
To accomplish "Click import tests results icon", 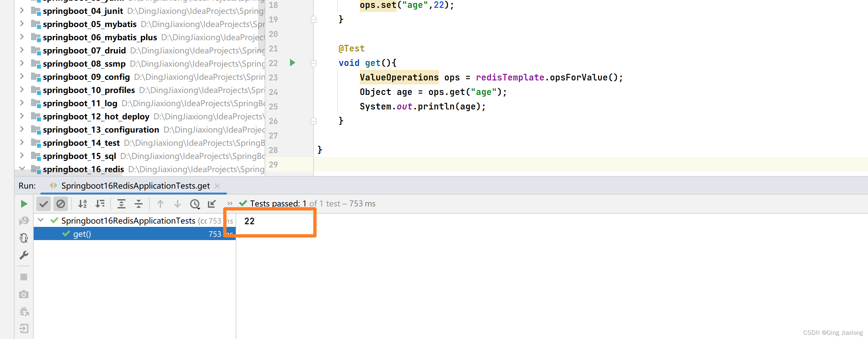I will pyautogui.click(x=212, y=204).
